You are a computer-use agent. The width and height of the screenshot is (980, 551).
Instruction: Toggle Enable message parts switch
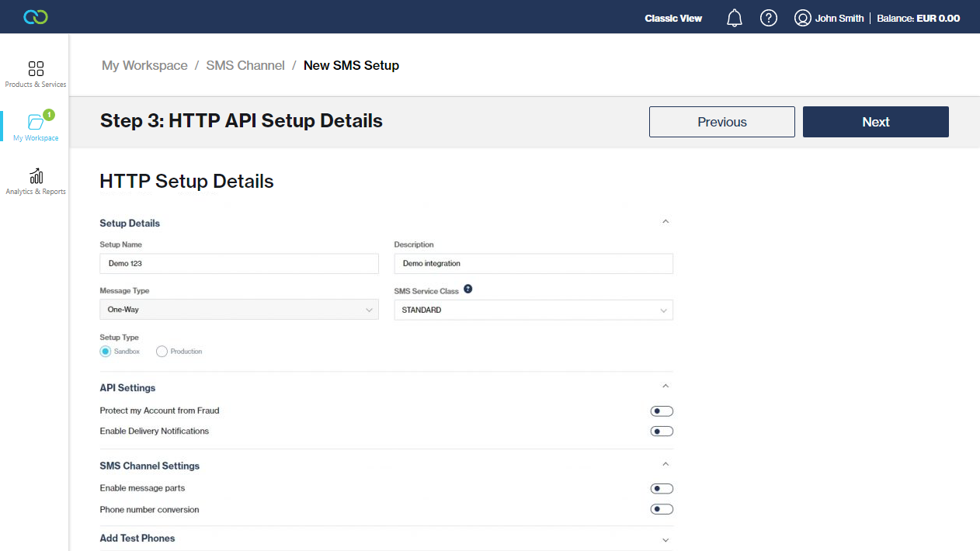(x=662, y=489)
